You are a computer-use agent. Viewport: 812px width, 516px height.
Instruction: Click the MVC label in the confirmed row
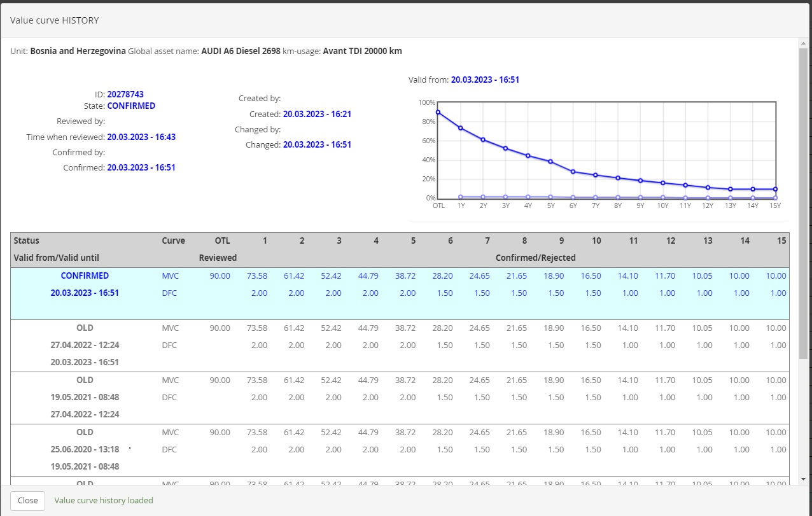170,276
